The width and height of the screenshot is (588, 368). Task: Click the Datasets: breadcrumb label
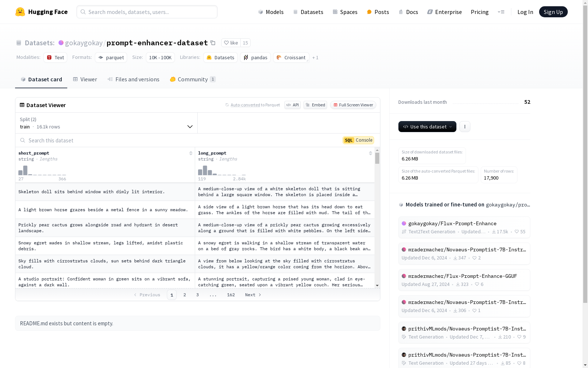[39, 43]
